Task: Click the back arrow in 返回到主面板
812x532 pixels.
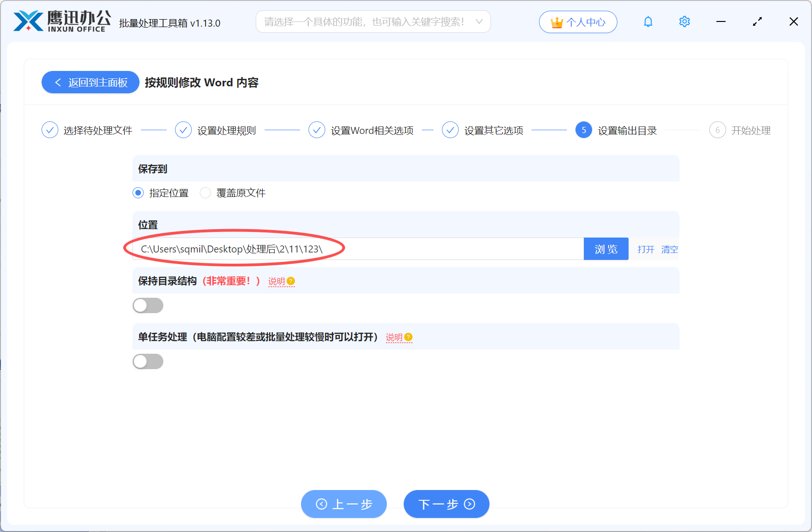Action: click(58, 82)
